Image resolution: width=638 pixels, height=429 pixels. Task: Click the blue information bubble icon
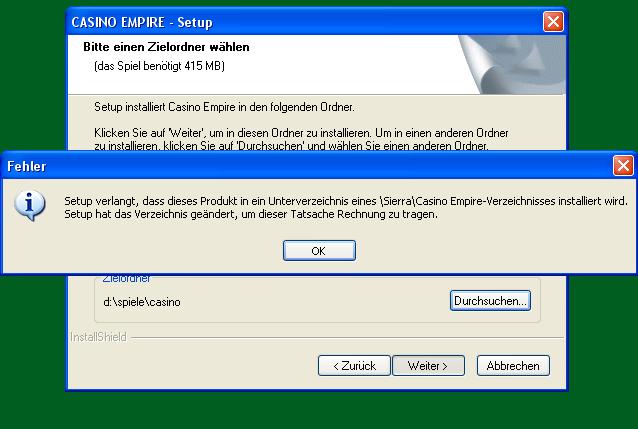click(34, 206)
